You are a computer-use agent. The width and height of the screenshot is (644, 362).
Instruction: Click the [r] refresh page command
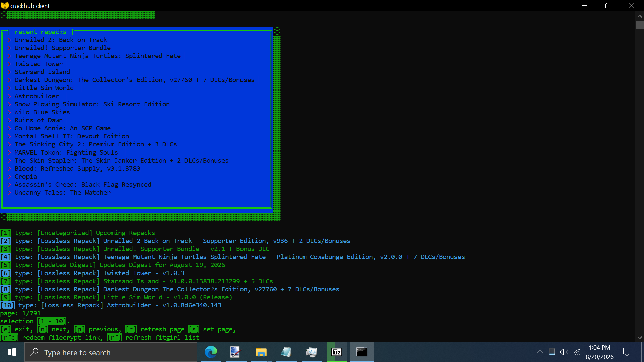155,329
